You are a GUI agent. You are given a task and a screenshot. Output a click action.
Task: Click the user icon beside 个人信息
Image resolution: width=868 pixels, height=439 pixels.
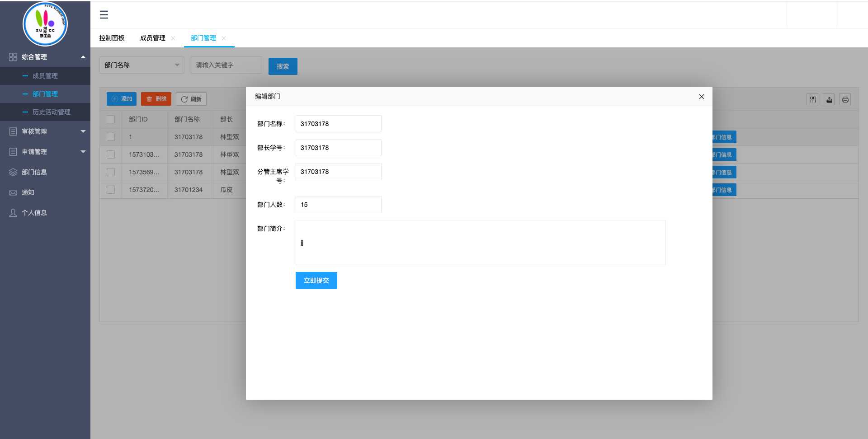point(13,213)
